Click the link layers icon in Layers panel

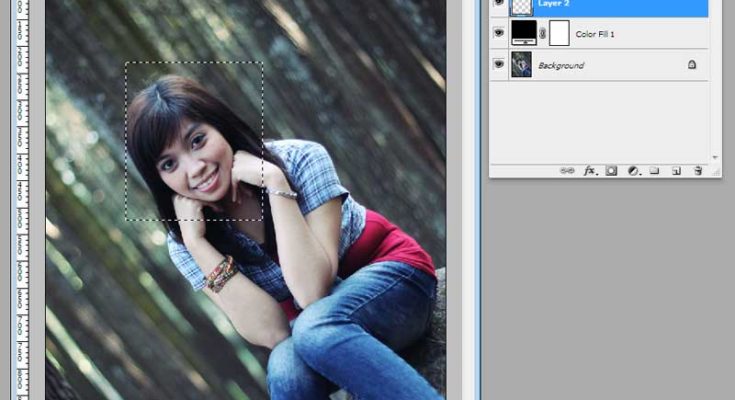click(x=567, y=171)
